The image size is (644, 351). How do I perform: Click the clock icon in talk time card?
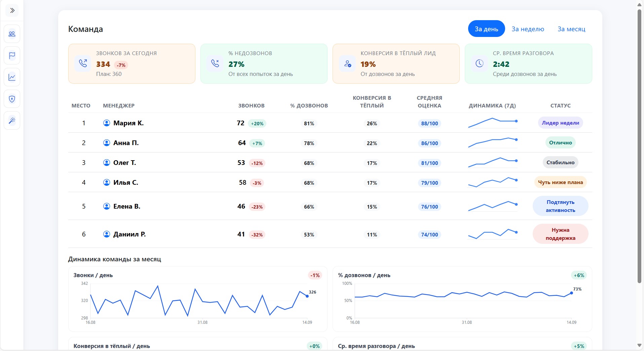point(480,63)
